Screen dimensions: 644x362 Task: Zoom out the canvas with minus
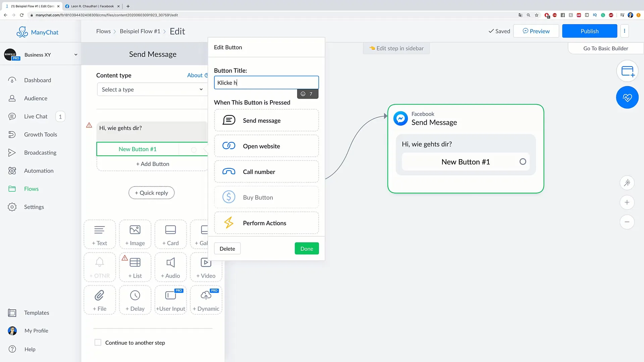pyautogui.click(x=627, y=222)
